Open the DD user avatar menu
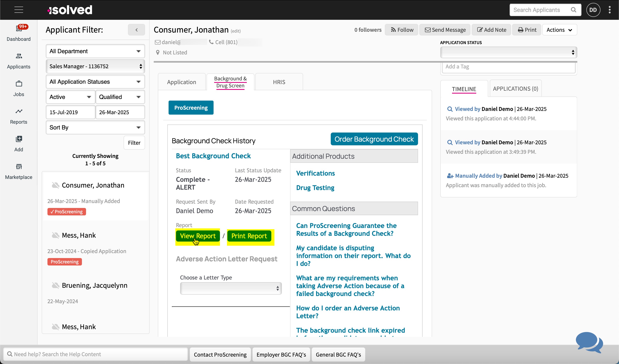Viewport: 619px width, 364px height. click(x=593, y=10)
